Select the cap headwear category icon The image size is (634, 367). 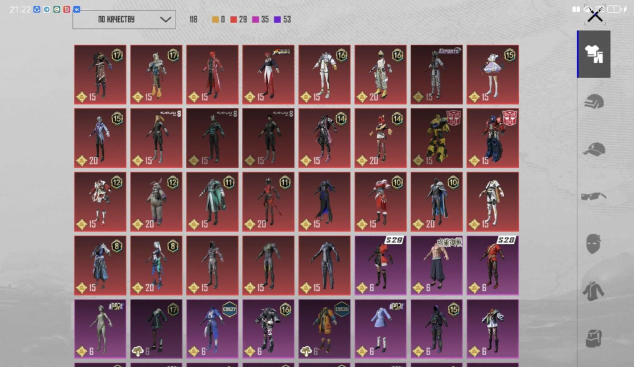(594, 149)
